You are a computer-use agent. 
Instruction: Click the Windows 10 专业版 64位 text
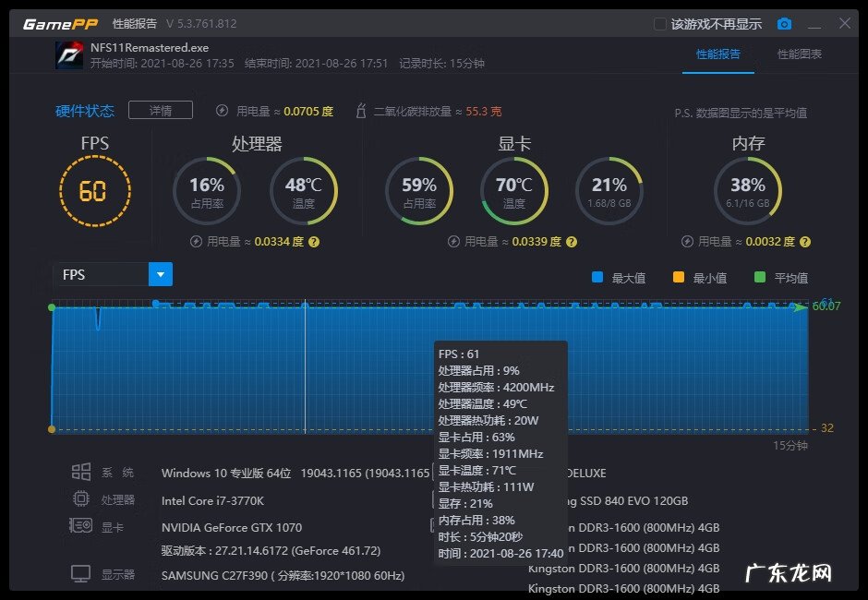226,474
